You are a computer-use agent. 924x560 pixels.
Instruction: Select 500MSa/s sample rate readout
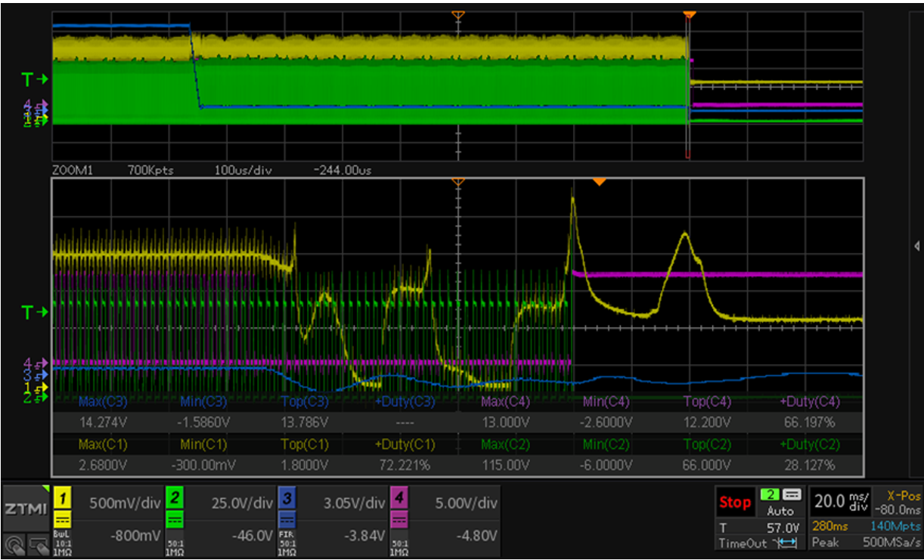pos(891,543)
